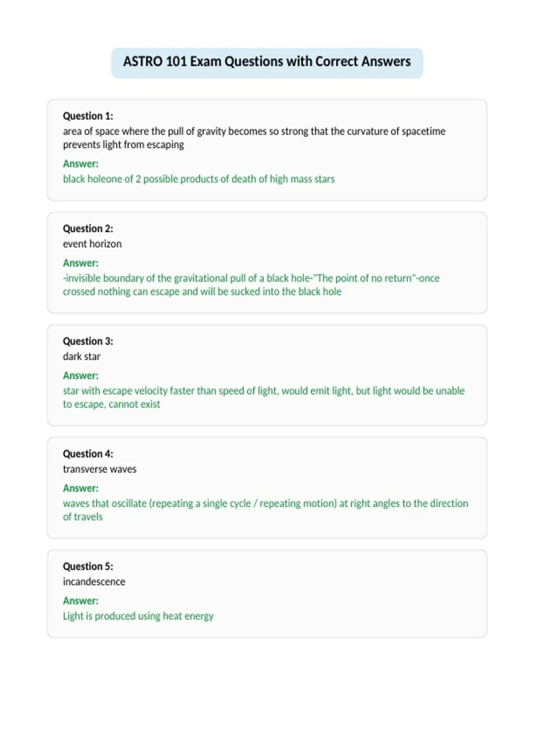
Task: Click the Answer label under Question 5
Action: (x=81, y=600)
